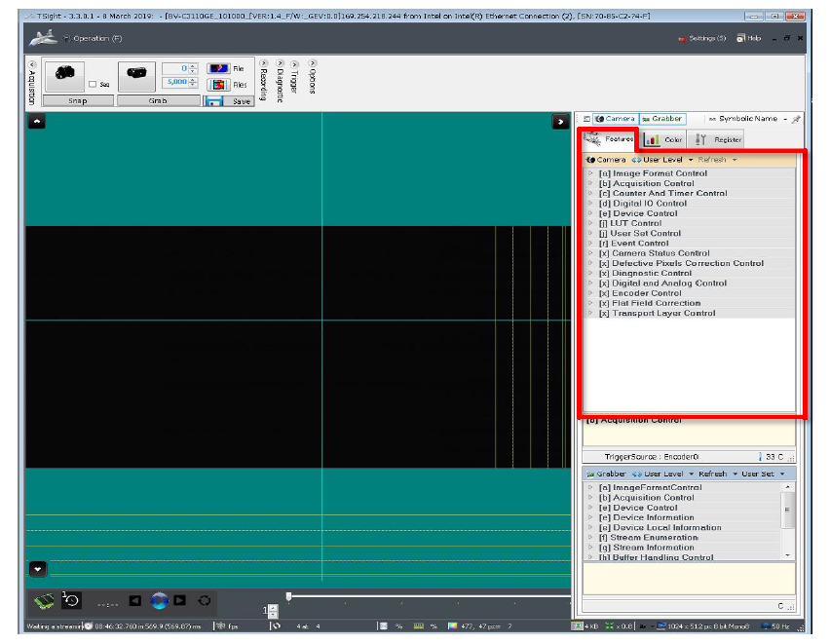Viewport: 830px width, 644px height.
Task: Expand the Encoder Control tree node
Action: coord(590,293)
